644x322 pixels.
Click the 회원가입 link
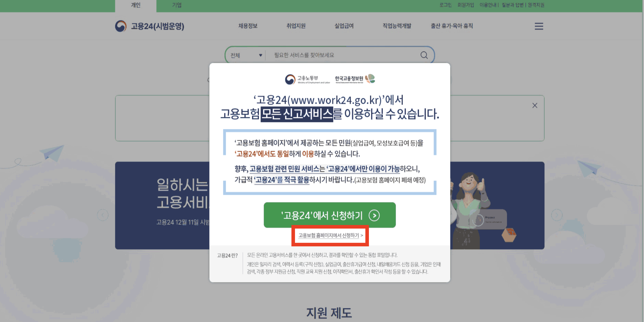click(466, 5)
